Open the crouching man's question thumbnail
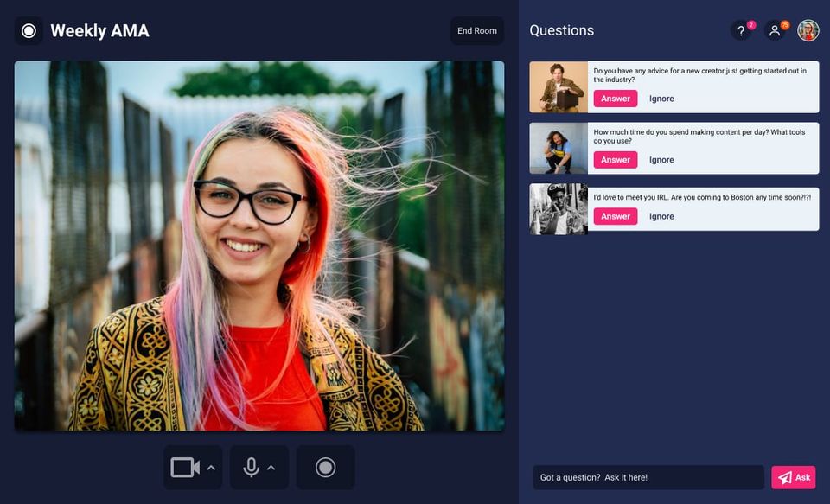The image size is (830, 504). (x=559, y=148)
